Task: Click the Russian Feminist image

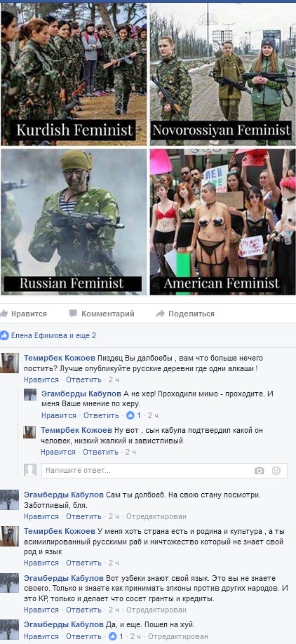Action: (74, 222)
